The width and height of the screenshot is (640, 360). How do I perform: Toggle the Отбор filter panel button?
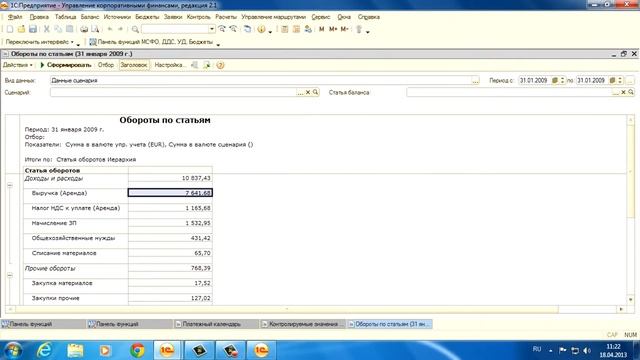click(106, 65)
